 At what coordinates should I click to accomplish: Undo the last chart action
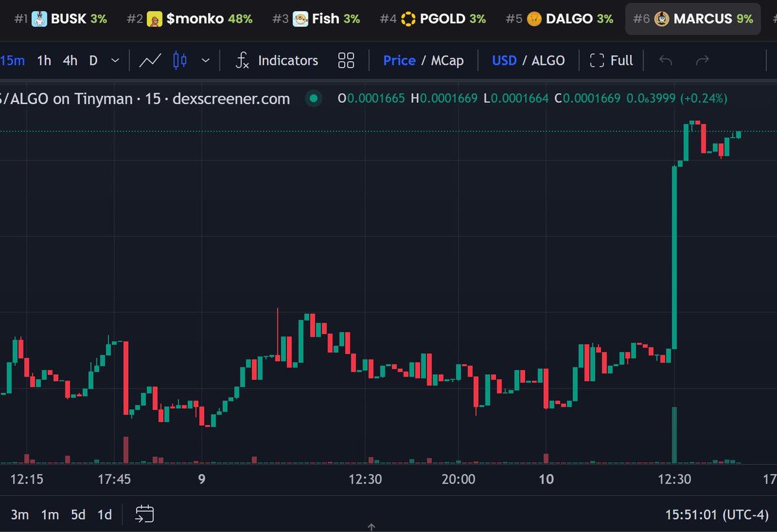tap(666, 61)
